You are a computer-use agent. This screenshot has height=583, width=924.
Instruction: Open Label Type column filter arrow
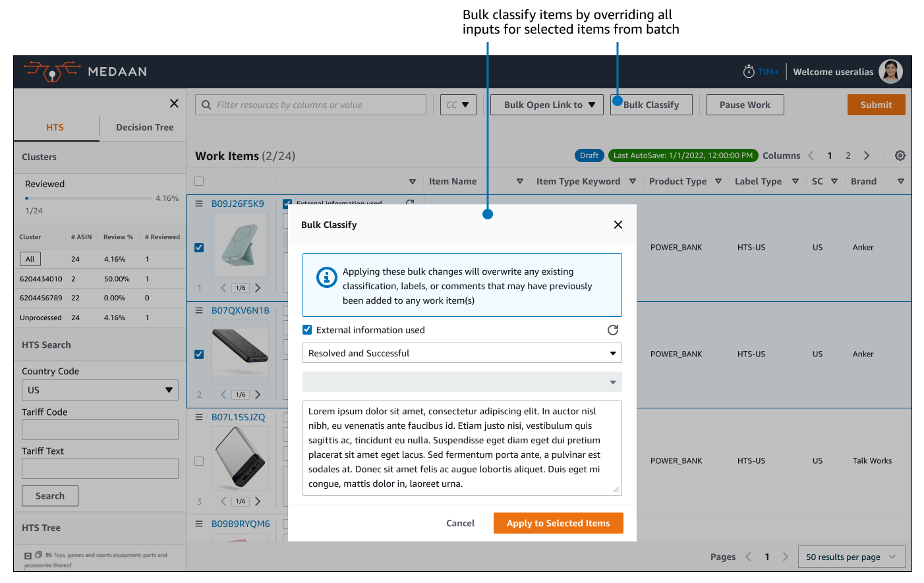point(795,181)
